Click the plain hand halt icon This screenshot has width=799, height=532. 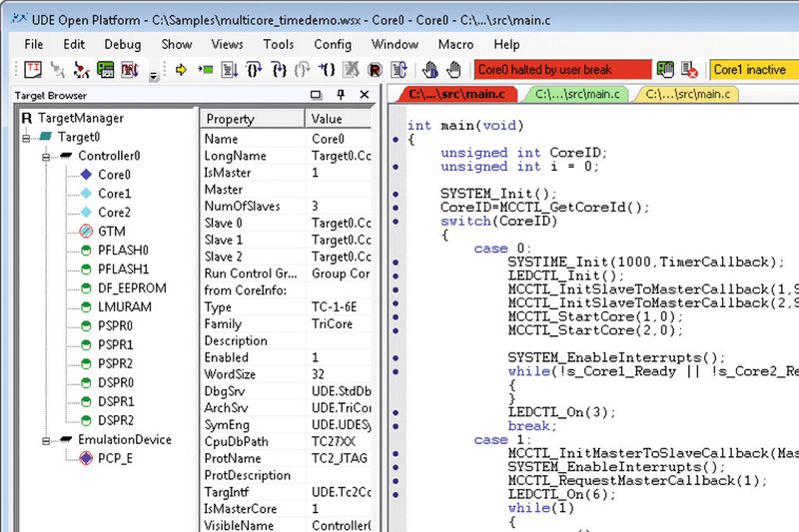coord(453,69)
